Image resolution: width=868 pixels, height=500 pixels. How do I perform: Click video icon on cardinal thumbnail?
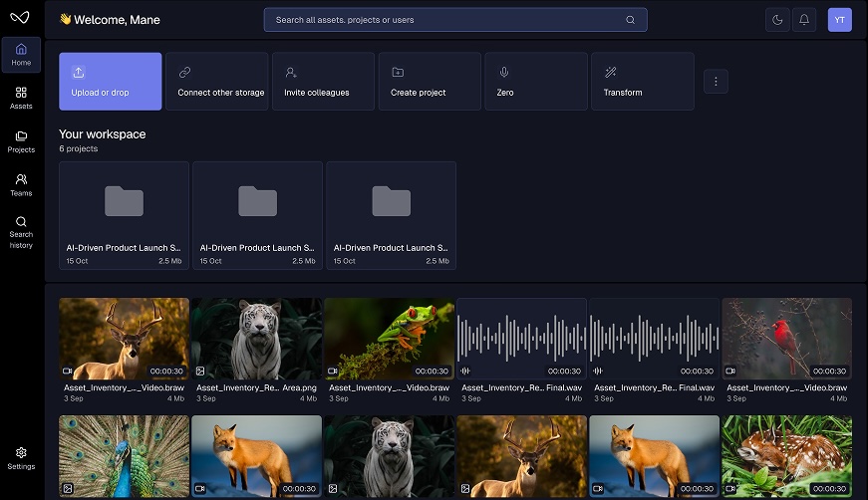pos(730,372)
